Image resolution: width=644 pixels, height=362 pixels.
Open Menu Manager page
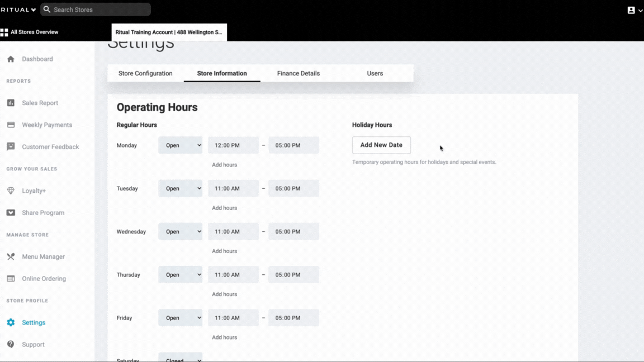click(x=43, y=256)
